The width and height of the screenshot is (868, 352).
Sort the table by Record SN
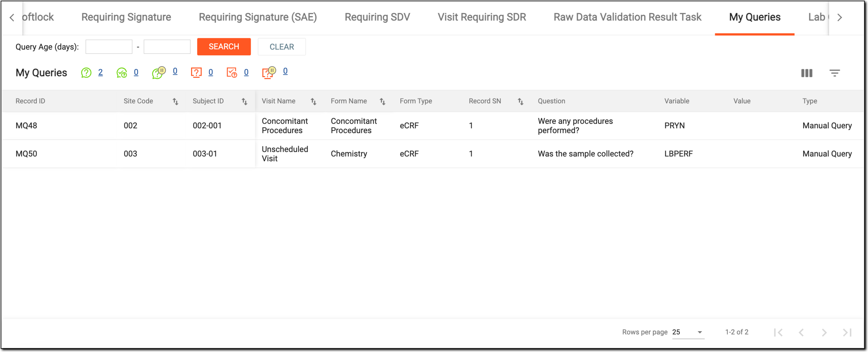click(x=520, y=101)
